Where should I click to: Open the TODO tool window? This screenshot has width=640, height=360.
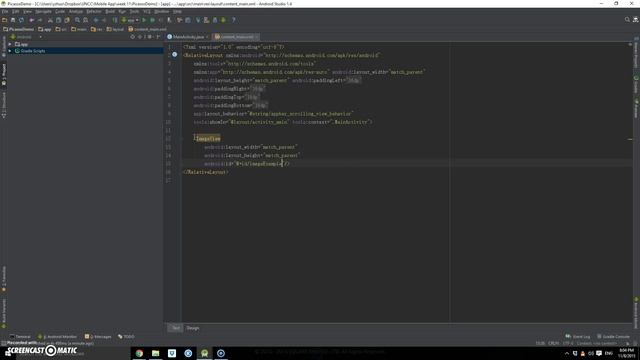(x=126, y=337)
